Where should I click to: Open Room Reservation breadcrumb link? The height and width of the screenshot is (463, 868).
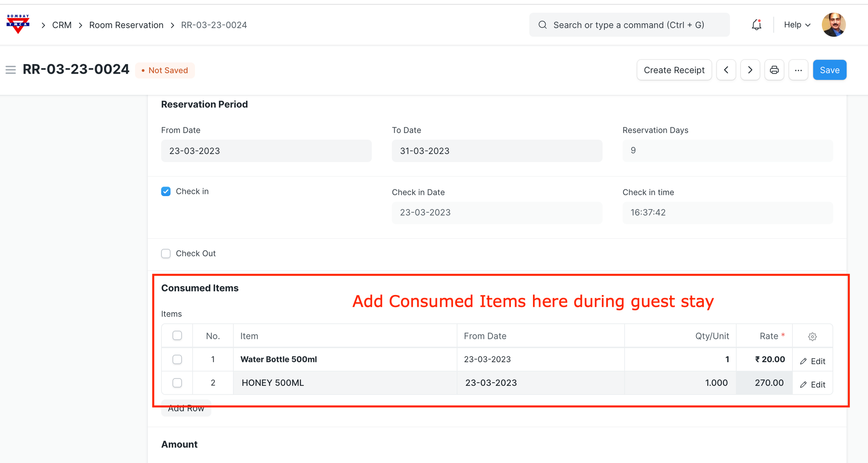pos(126,25)
